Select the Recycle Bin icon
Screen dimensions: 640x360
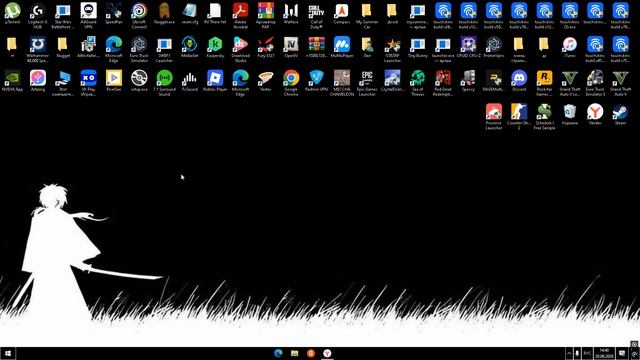point(569,115)
